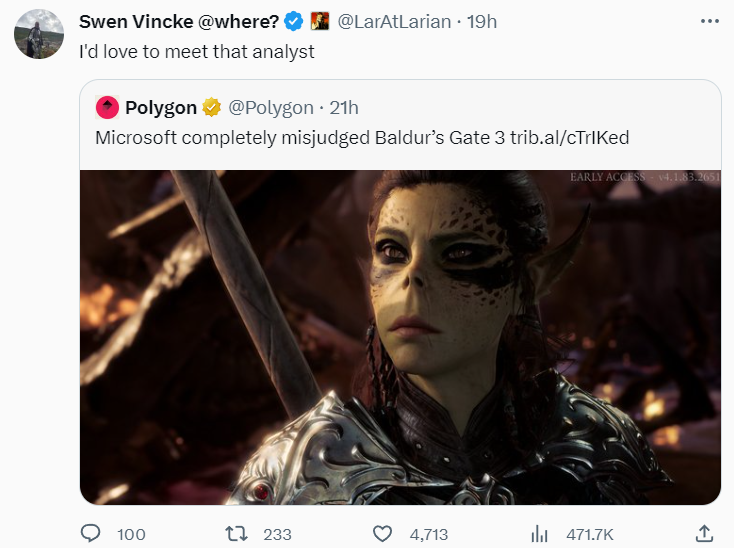Viewport: 734px width, 548px height.
Task: Open the Polygon logo avatar
Action: click(107, 107)
